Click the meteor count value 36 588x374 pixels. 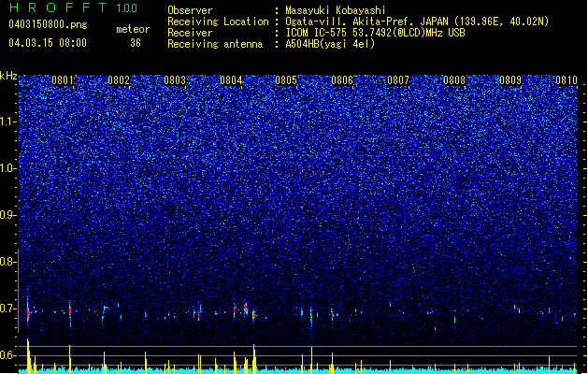tap(136, 43)
